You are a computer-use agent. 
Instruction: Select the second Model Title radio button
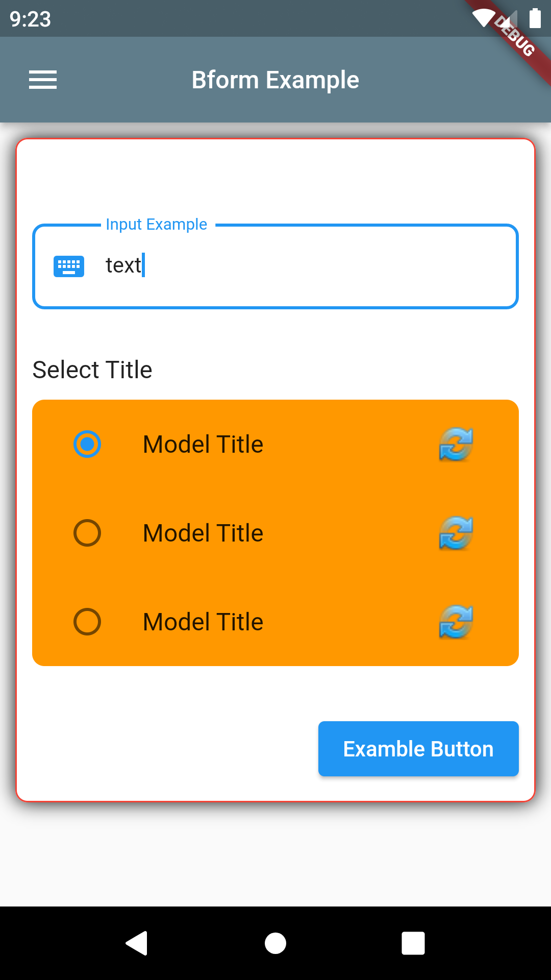point(87,533)
